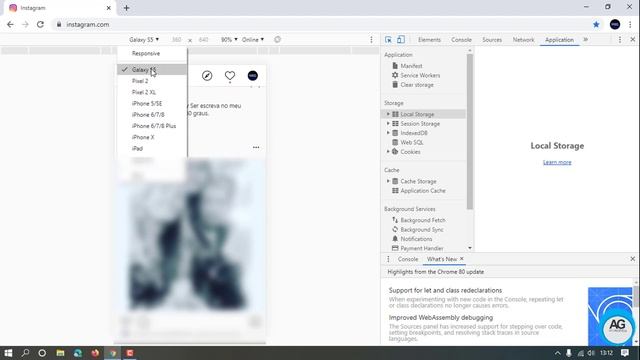Open the post's three-dot options menu

click(x=256, y=147)
